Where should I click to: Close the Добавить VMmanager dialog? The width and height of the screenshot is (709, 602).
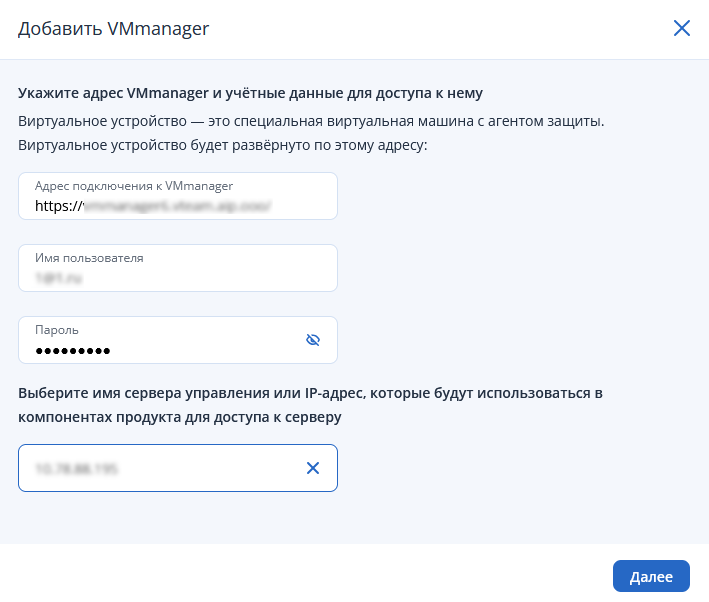tap(681, 28)
